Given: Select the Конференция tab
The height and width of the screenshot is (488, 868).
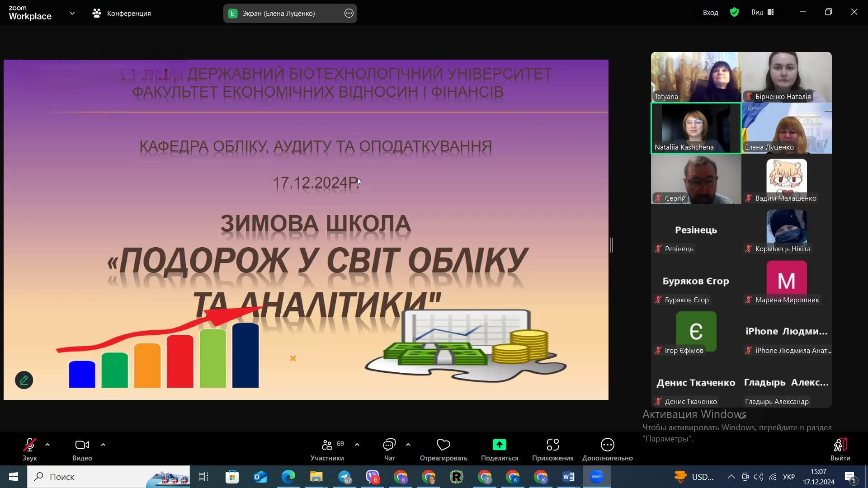Looking at the screenshot, I should pyautogui.click(x=122, y=13).
